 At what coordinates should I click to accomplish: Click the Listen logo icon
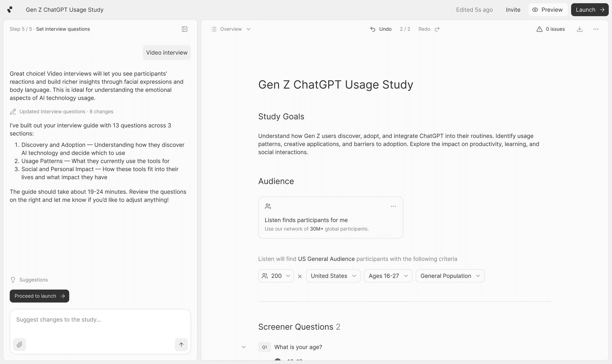(x=10, y=10)
